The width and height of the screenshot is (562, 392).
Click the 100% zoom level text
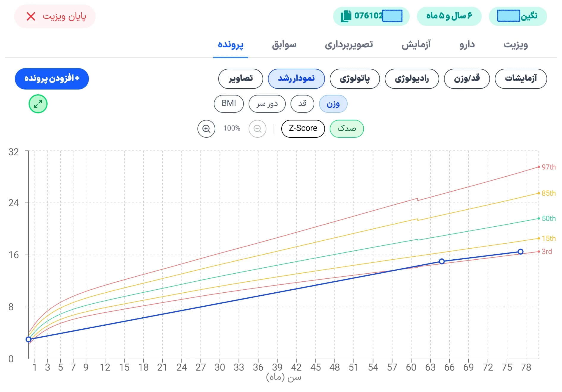point(232,128)
